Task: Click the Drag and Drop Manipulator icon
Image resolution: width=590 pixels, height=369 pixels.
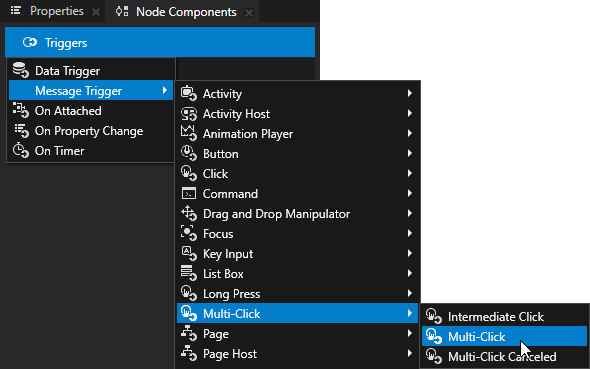Action: 189,214
